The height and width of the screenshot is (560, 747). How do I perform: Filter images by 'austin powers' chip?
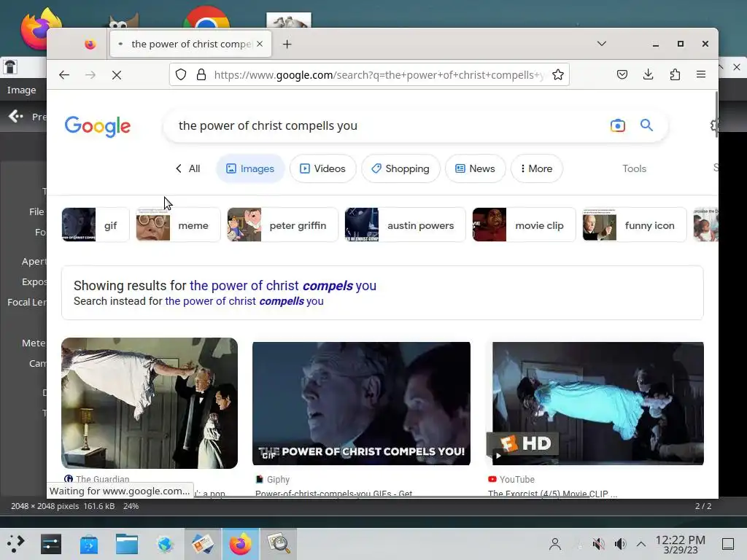405,225
